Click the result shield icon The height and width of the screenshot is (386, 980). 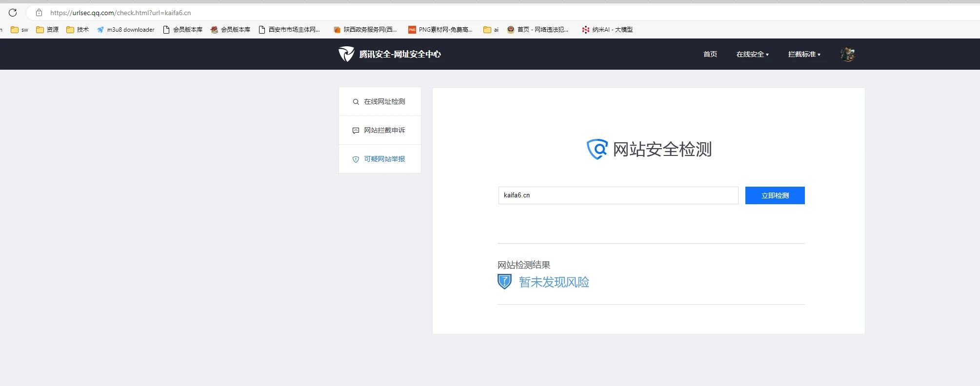pos(504,282)
